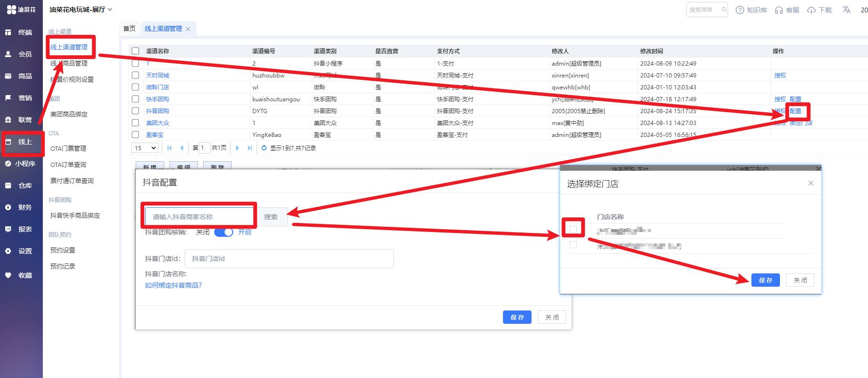Open the 小程序 sidebar section
Image resolution: width=868 pixels, height=378 pixels.
pyautogui.click(x=21, y=164)
